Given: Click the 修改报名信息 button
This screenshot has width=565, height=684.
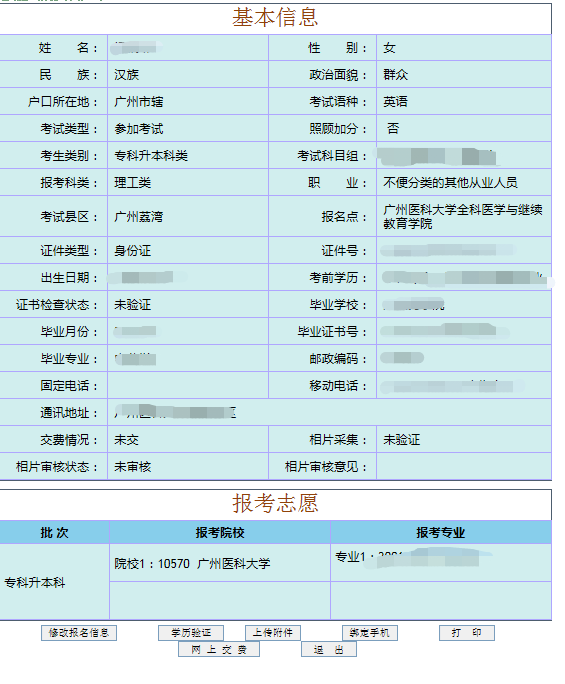Looking at the screenshot, I should pyautogui.click(x=79, y=633).
